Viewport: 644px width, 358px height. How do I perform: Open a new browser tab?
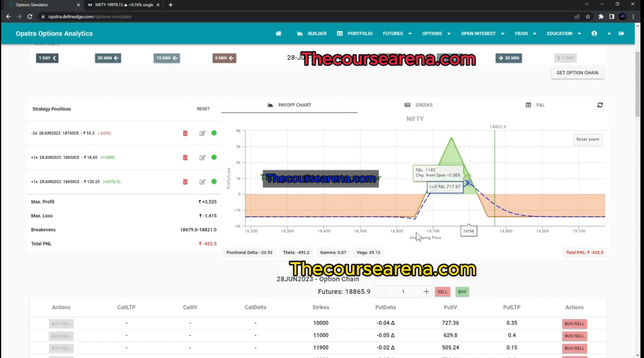tap(171, 5)
